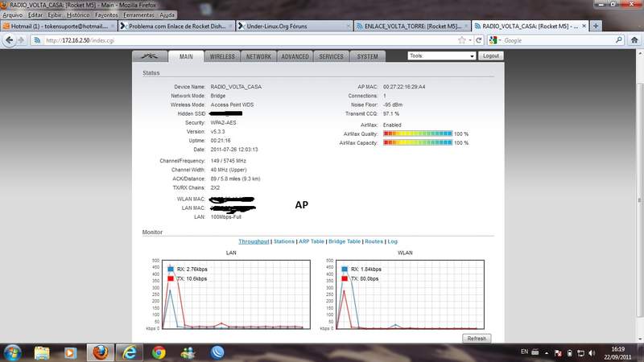Open the ARP Table link
Viewport: 644px width, 362px height.
(x=312, y=241)
